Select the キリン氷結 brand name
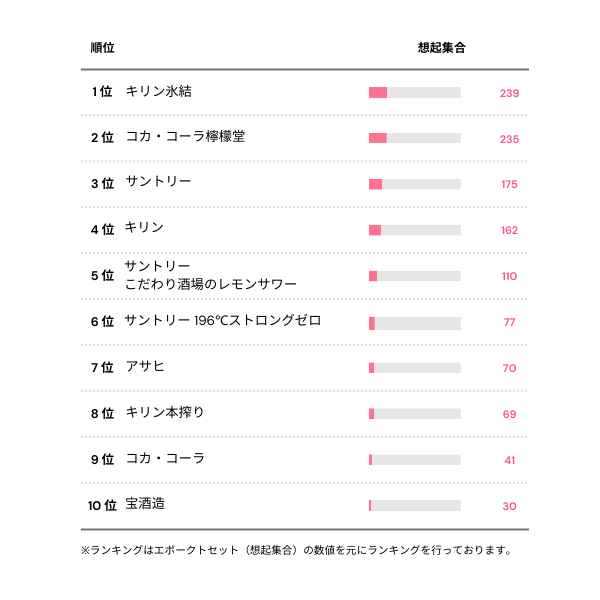600x600 pixels. [158, 91]
